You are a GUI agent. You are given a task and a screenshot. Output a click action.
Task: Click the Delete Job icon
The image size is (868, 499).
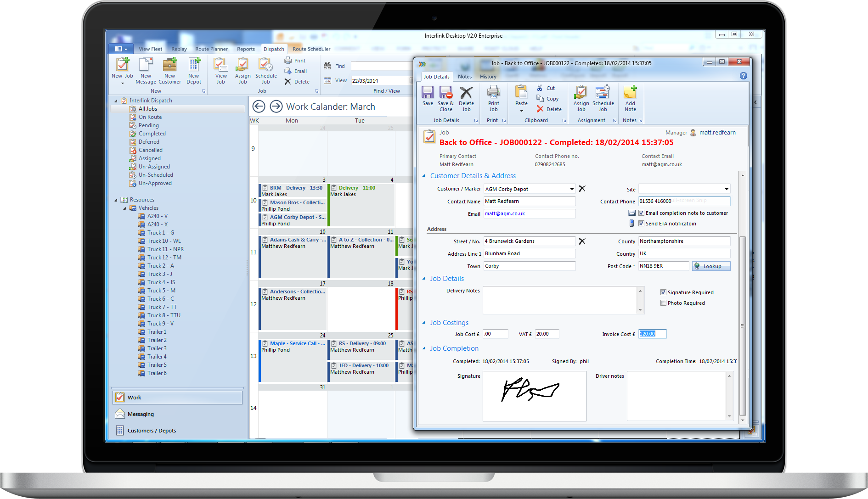click(x=466, y=94)
